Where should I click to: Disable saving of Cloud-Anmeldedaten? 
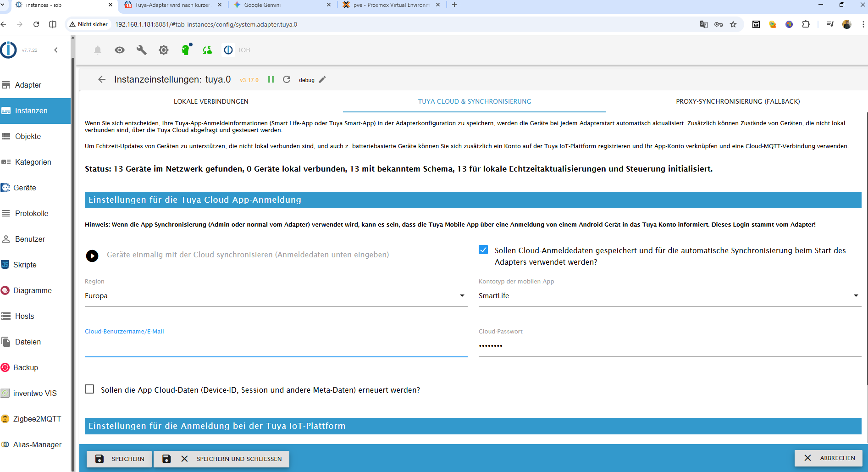(483, 250)
